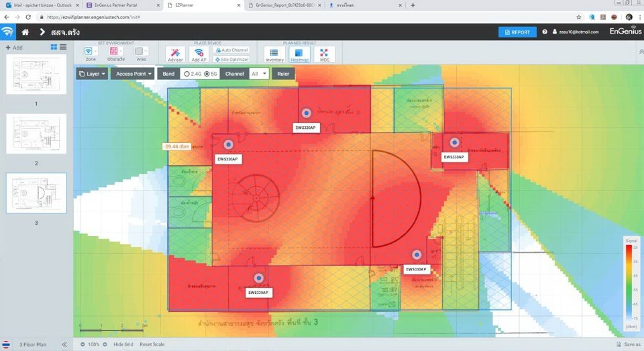Run Auto Channel

[x=231, y=50]
